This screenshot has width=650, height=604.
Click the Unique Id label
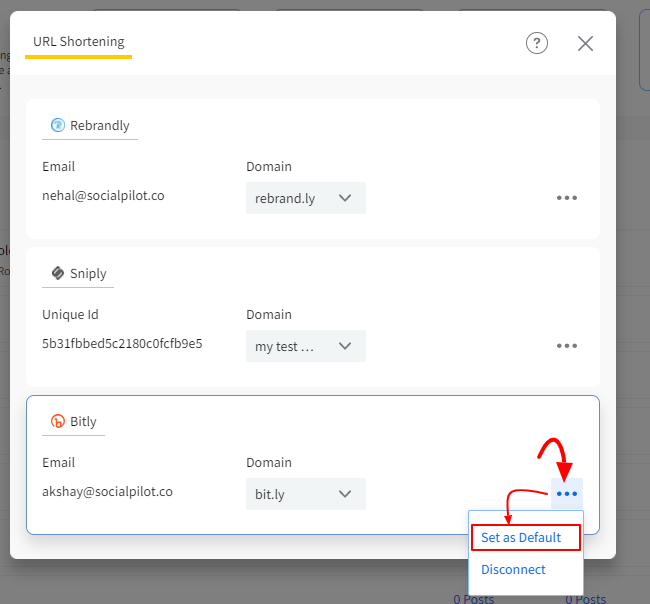click(x=70, y=314)
